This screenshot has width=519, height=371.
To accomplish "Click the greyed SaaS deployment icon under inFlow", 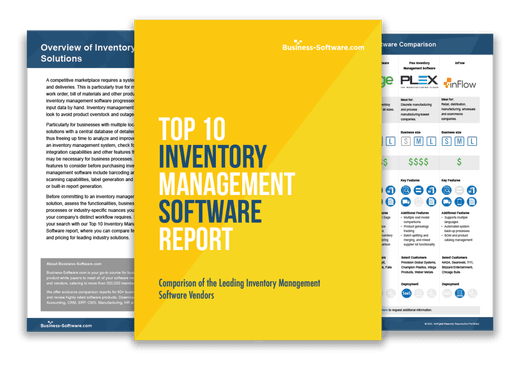I will (447, 293).
